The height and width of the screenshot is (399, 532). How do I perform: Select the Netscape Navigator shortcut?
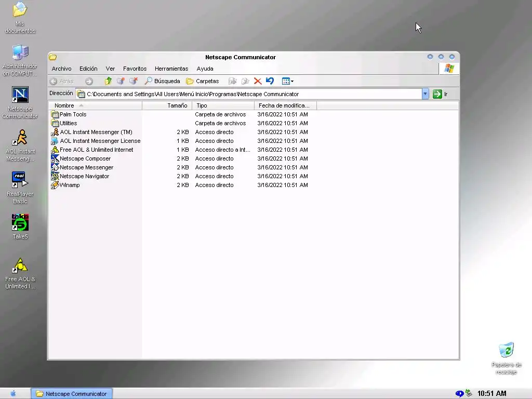tap(81, 176)
